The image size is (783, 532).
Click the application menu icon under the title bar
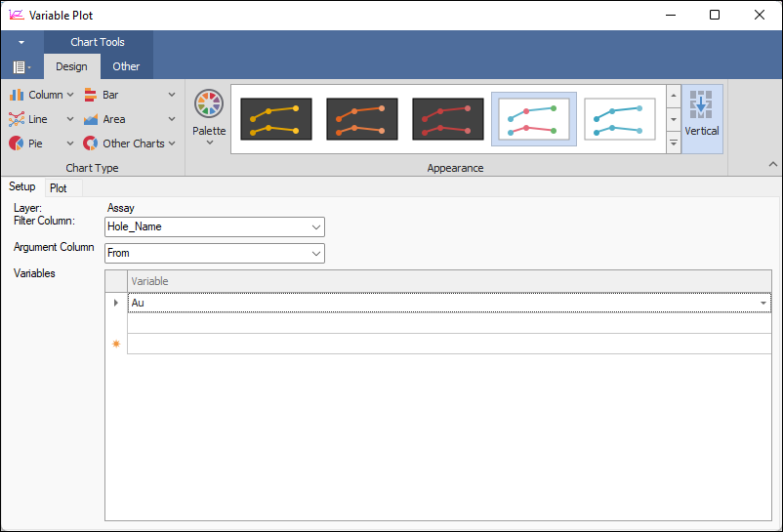point(20,66)
